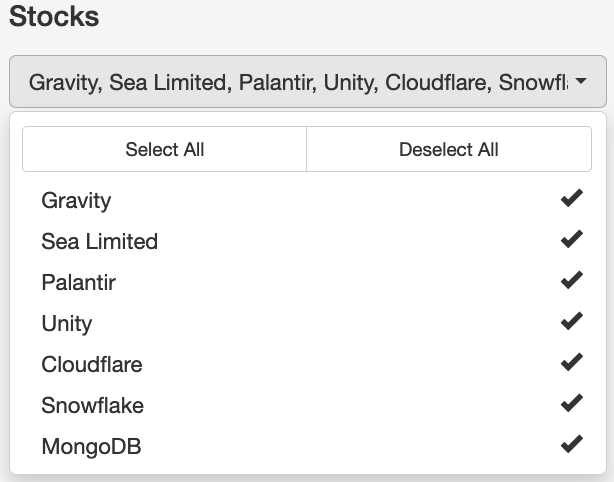Image resolution: width=614 pixels, height=482 pixels.
Task: Click the checkmark next to Cloudflare
Action: coord(571,364)
